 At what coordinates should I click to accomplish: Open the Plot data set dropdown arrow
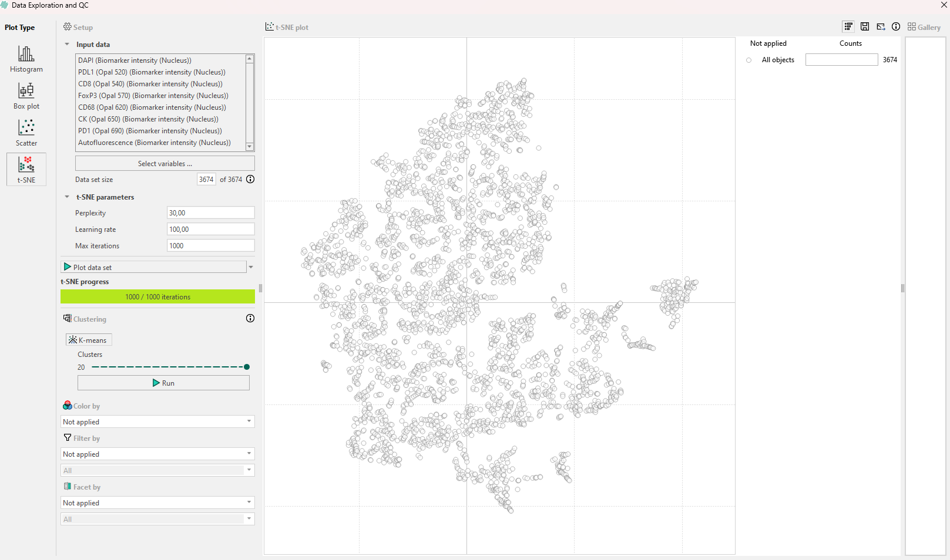[251, 267]
